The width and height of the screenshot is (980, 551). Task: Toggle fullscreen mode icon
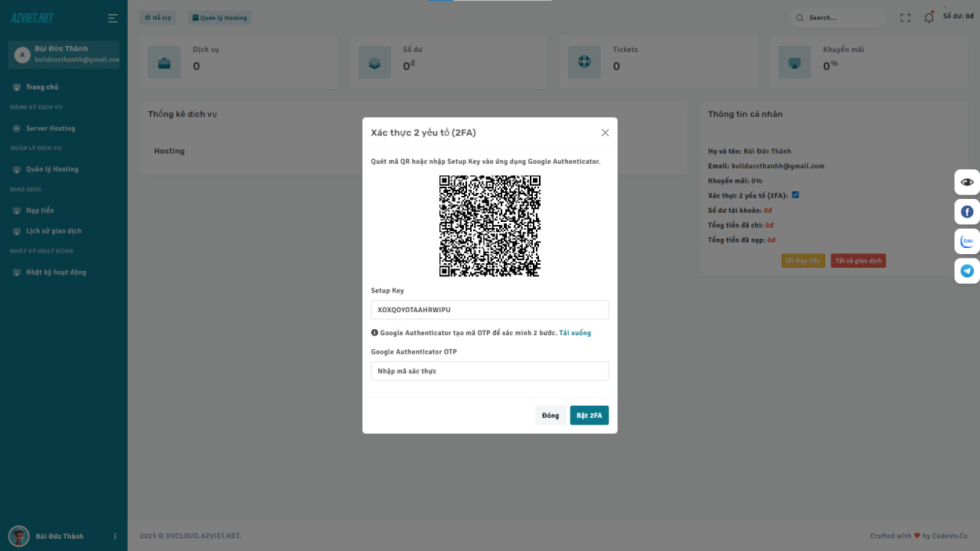click(905, 18)
